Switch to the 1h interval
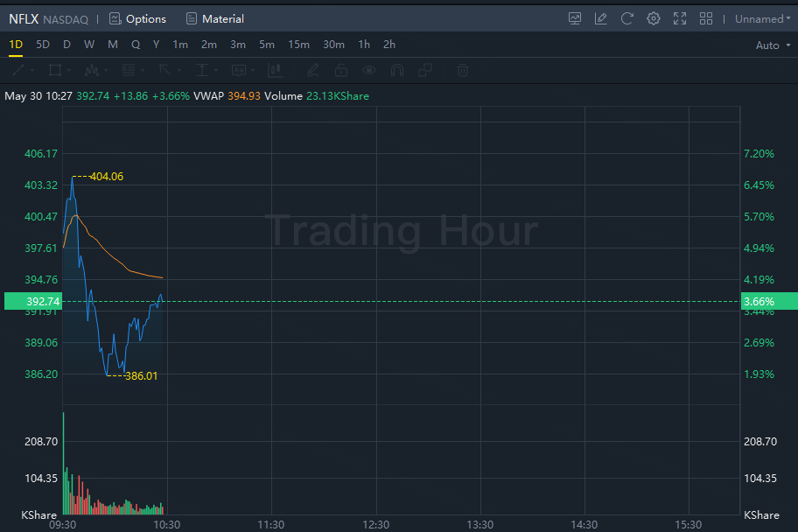 (364, 45)
